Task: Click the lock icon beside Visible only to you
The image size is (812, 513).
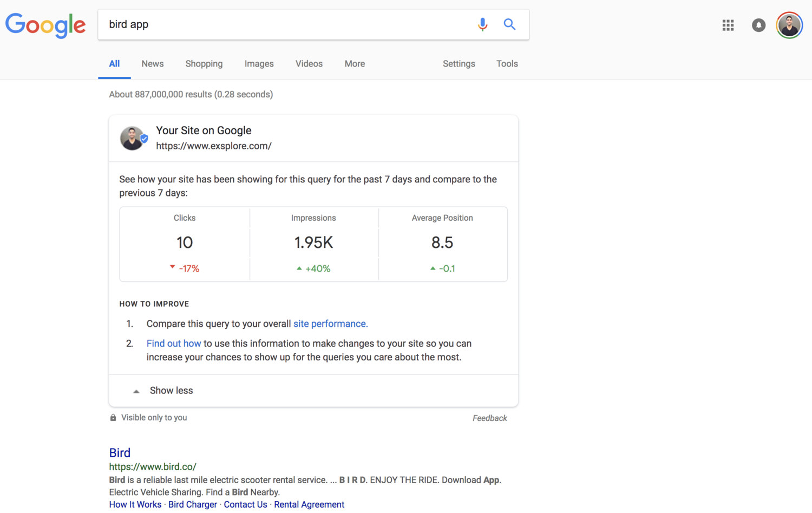Action: click(113, 418)
